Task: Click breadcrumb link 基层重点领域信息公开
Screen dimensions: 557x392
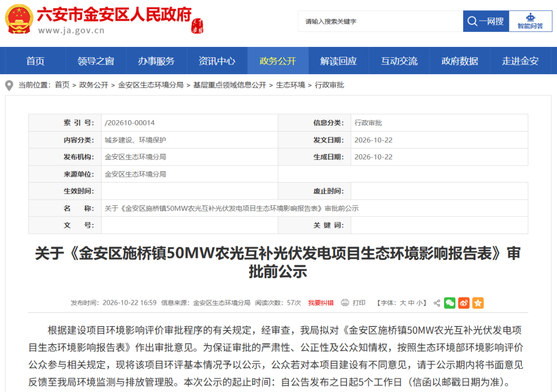Action: pyautogui.click(x=230, y=85)
